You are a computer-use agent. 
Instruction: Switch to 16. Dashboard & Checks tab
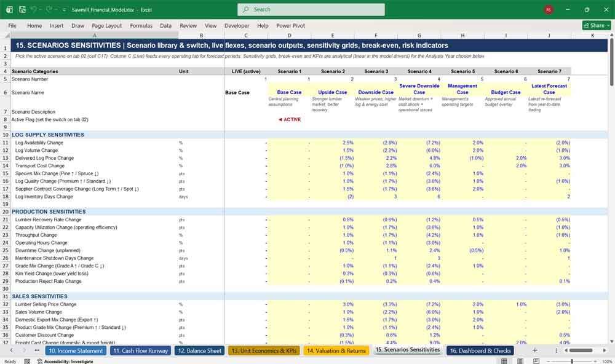(480, 350)
